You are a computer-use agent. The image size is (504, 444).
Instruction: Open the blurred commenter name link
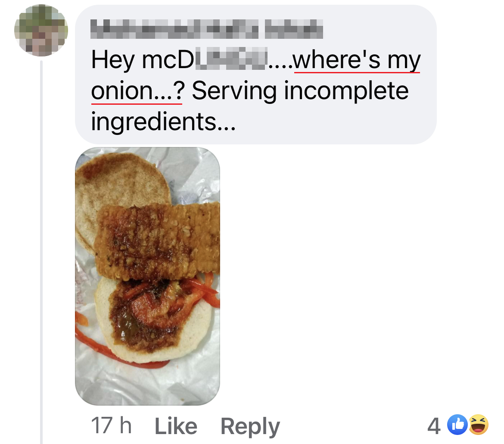pyautogui.click(x=207, y=29)
